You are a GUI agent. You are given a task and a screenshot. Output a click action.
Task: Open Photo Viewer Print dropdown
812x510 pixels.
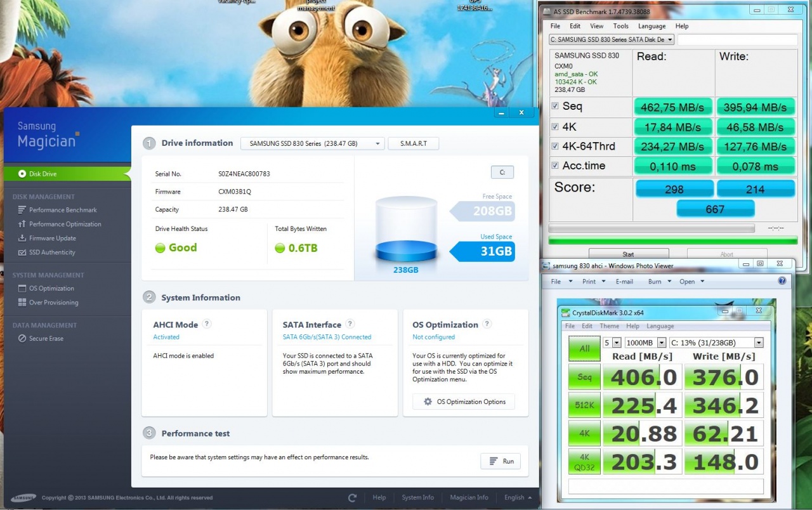click(594, 281)
